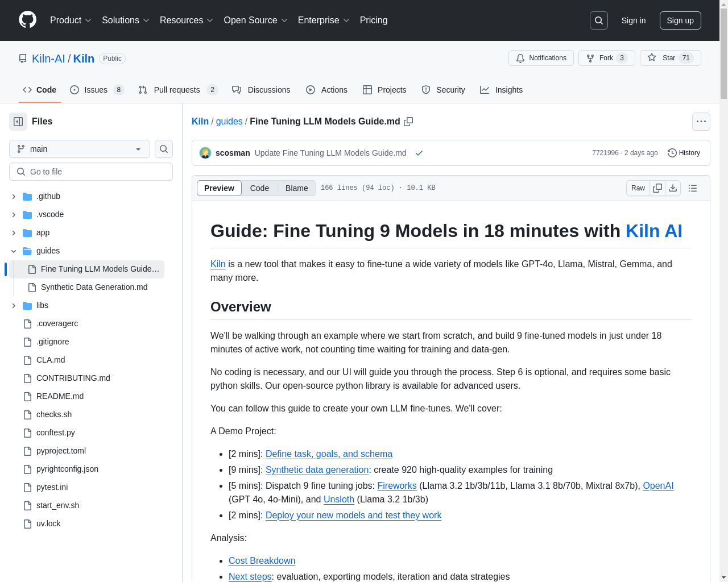The image size is (728, 582).
Task: Switch to the Issues tab
Action: click(97, 90)
